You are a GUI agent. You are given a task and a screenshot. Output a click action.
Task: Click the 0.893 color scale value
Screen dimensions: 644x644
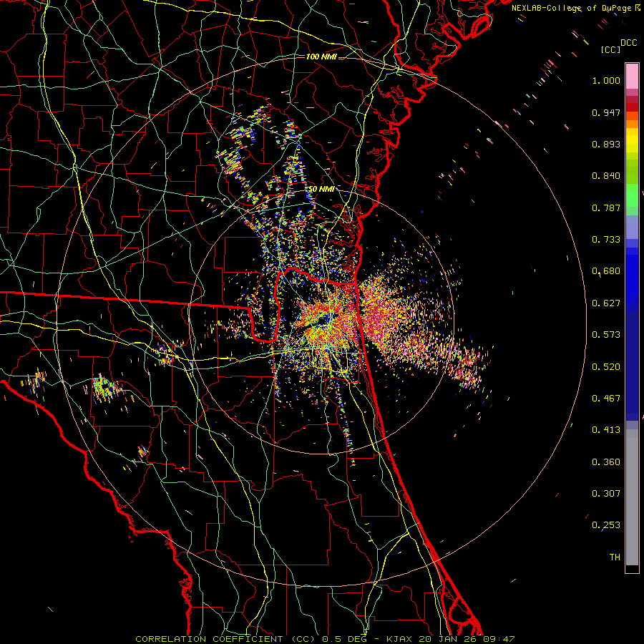tap(606, 144)
